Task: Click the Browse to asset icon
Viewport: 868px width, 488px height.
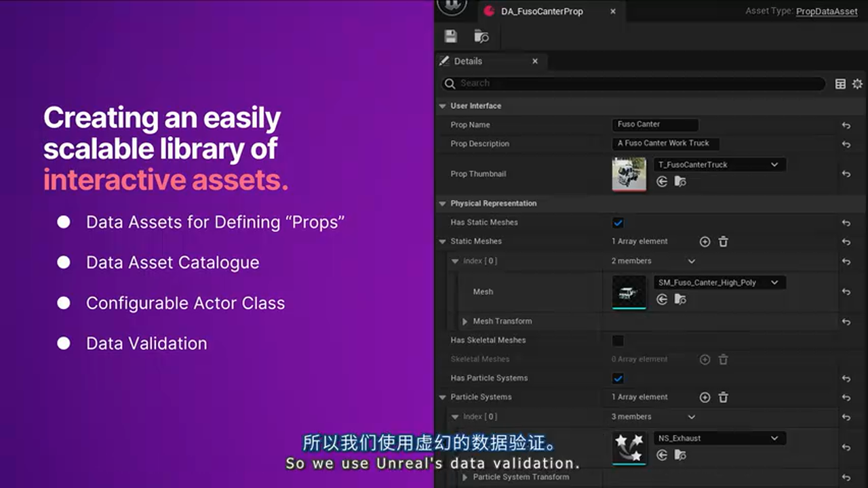Action: point(481,37)
